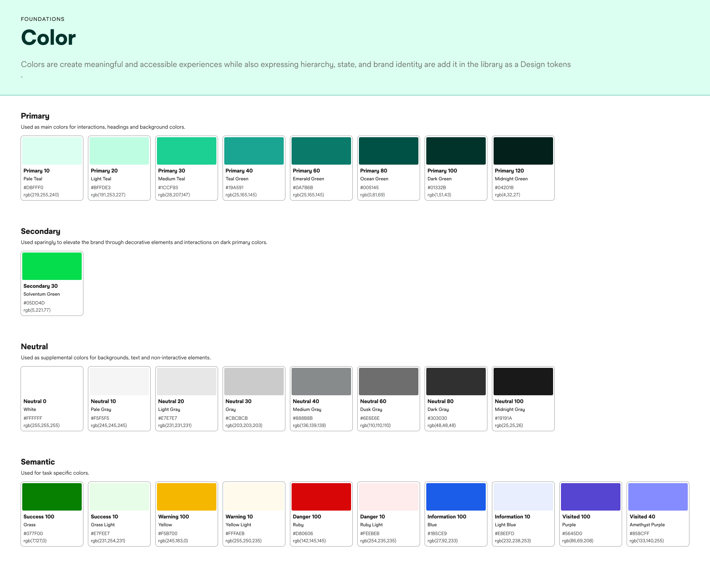Click the Neutral 100 Midnight Gray swatch
Image resolution: width=710 pixels, height=588 pixels.
coord(523,382)
